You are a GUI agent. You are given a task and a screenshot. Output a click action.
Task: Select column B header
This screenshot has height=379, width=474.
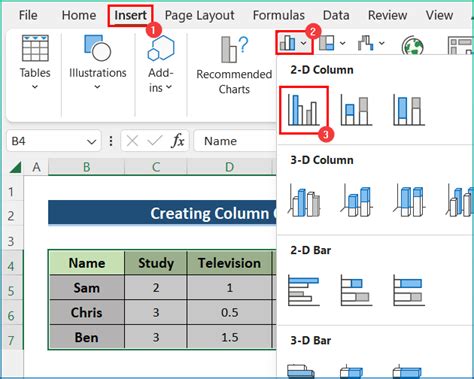[x=86, y=167]
